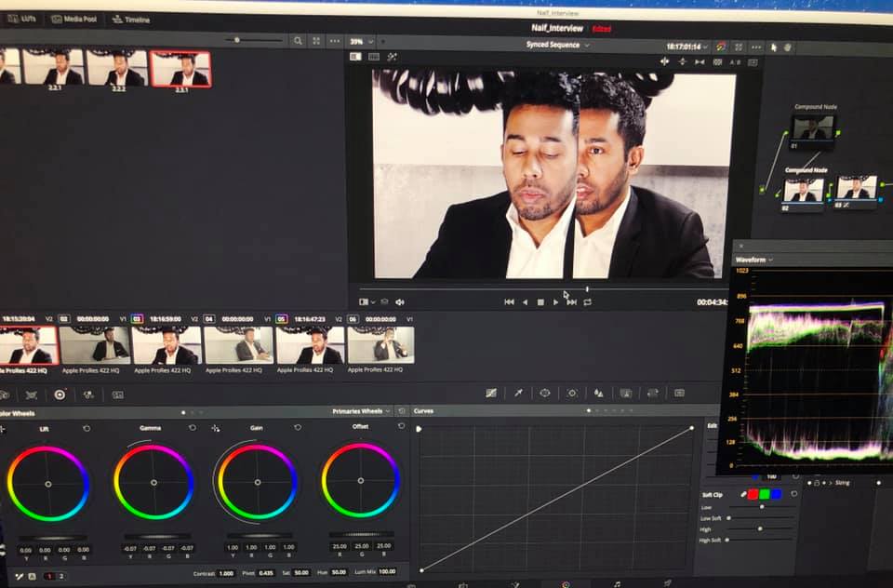Reset the Gamma color wheel
The image size is (893, 588).
pyautogui.click(x=193, y=428)
